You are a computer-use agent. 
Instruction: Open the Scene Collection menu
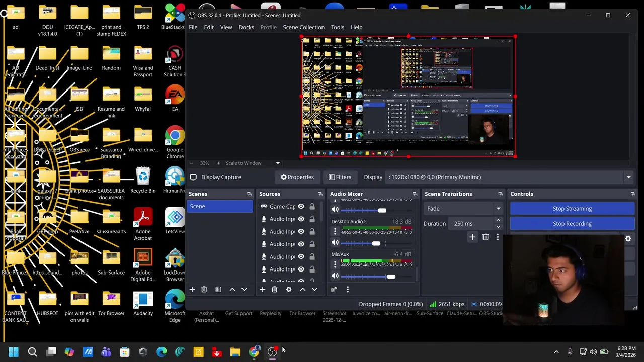[x=304, y=27]
